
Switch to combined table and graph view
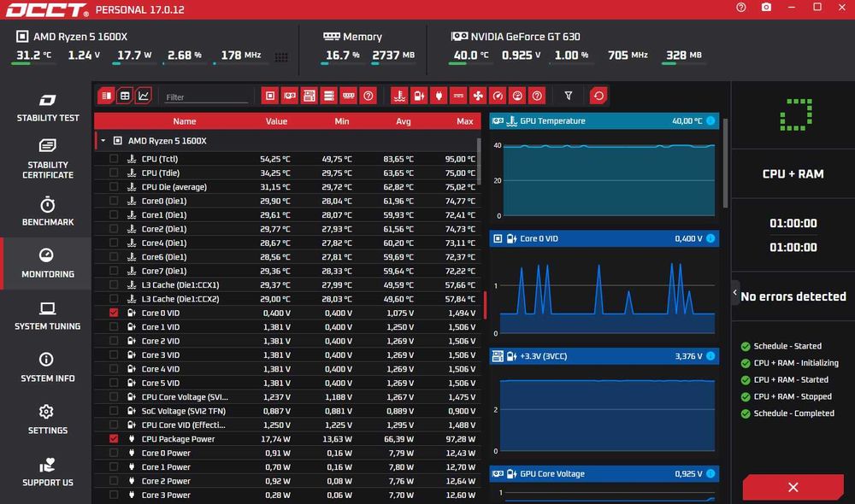(106, 96)
